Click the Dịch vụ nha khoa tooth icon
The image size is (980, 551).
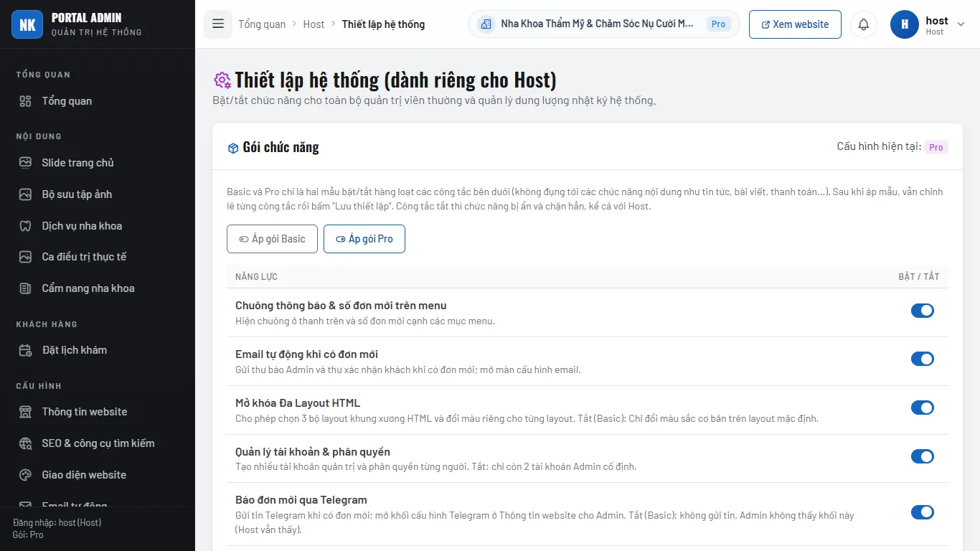point(25,226)
